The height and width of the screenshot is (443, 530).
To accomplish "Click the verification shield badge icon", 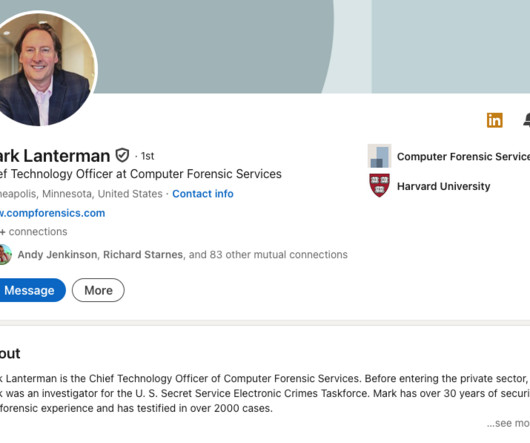I will coord(122,155).
